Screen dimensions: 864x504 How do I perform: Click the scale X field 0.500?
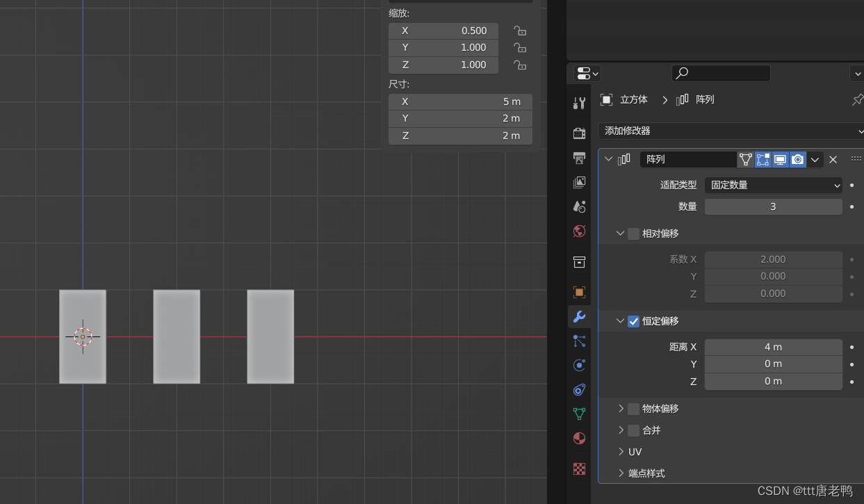pos(443,31)
